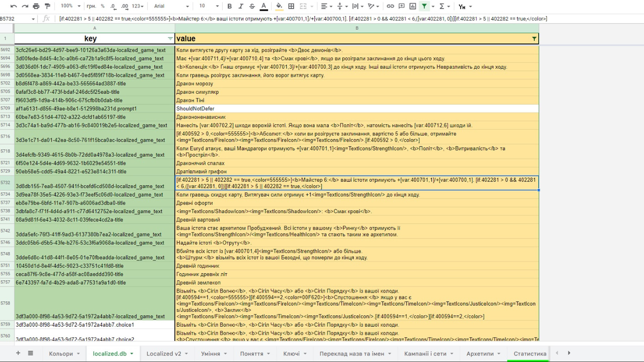Click the add new sheet plus button
This screenshot has height=362, width=644.
(x=18, y=353)
